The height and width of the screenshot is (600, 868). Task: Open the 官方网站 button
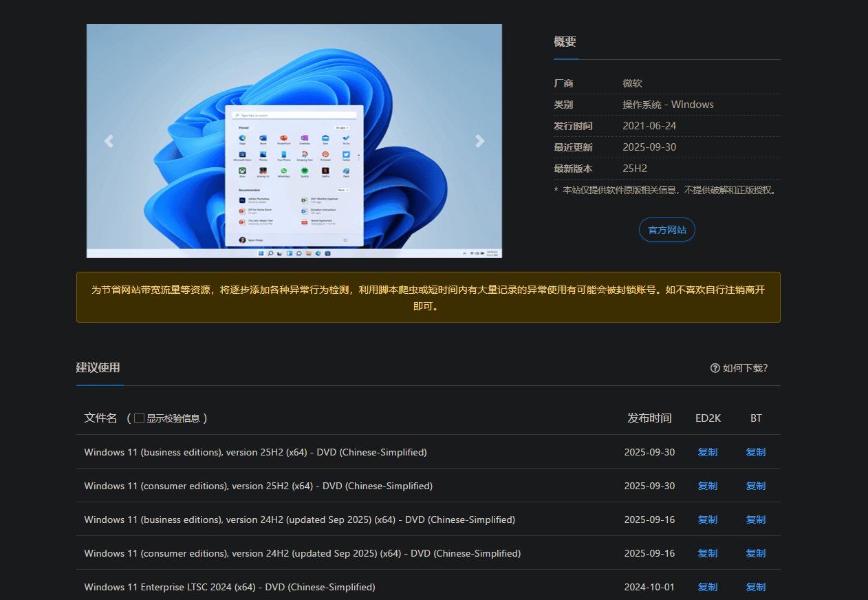[x=667, y=230]
